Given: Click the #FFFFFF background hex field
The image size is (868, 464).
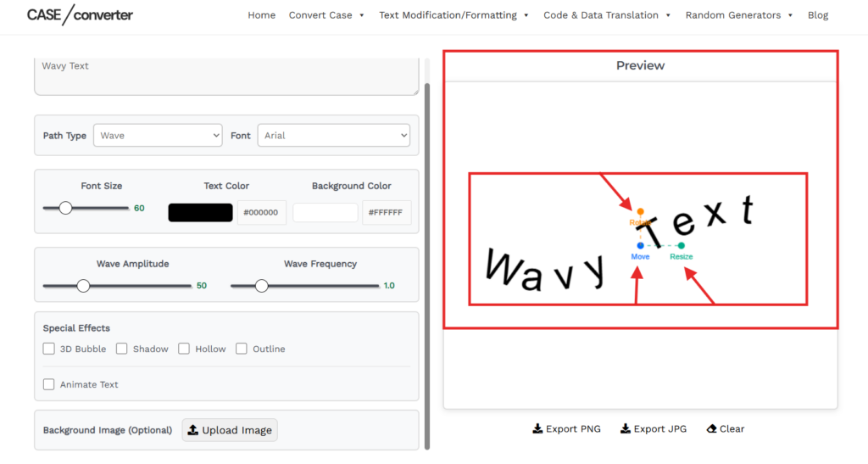Looking at the screenshot, I should pos(387,213).
